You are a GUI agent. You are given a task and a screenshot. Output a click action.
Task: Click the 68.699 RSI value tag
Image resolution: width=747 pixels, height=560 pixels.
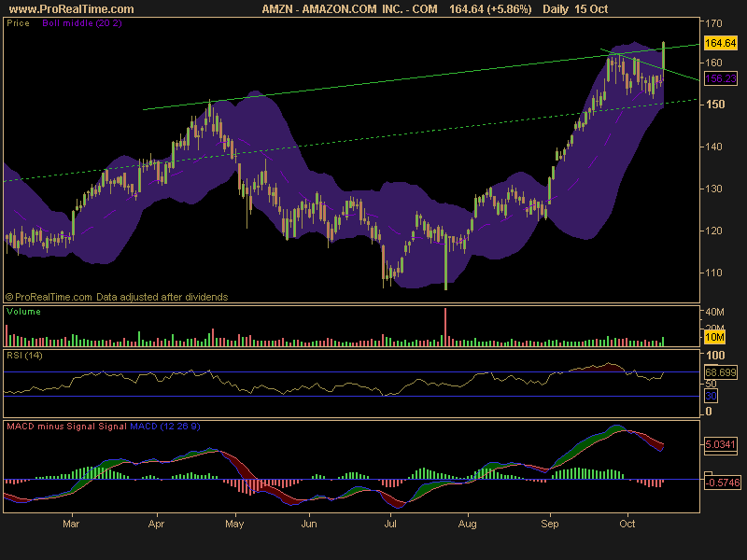pyautogui.click(x=720, y=372)
